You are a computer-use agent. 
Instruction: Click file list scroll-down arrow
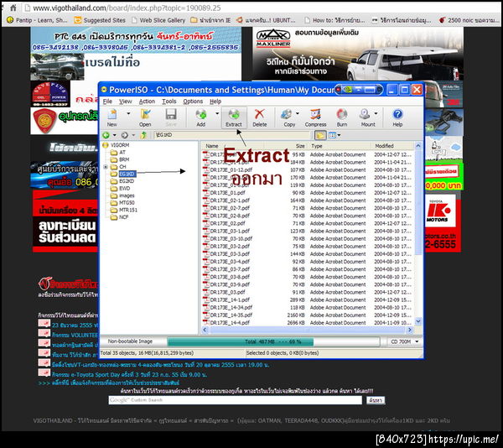[418, 321]
